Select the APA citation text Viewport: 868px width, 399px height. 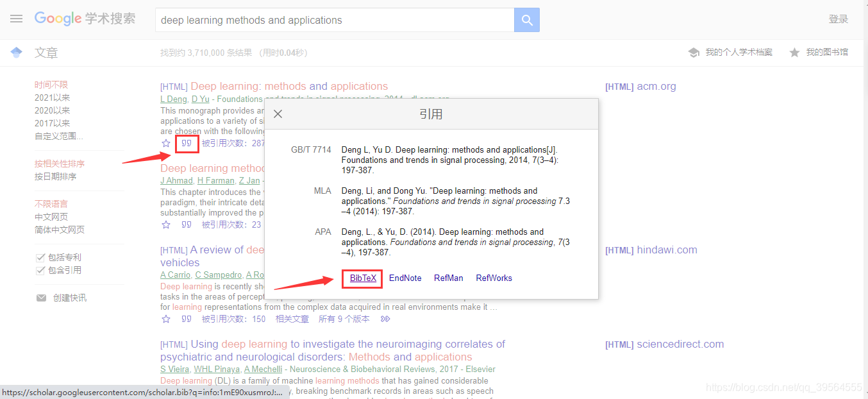tap(455, 242)
